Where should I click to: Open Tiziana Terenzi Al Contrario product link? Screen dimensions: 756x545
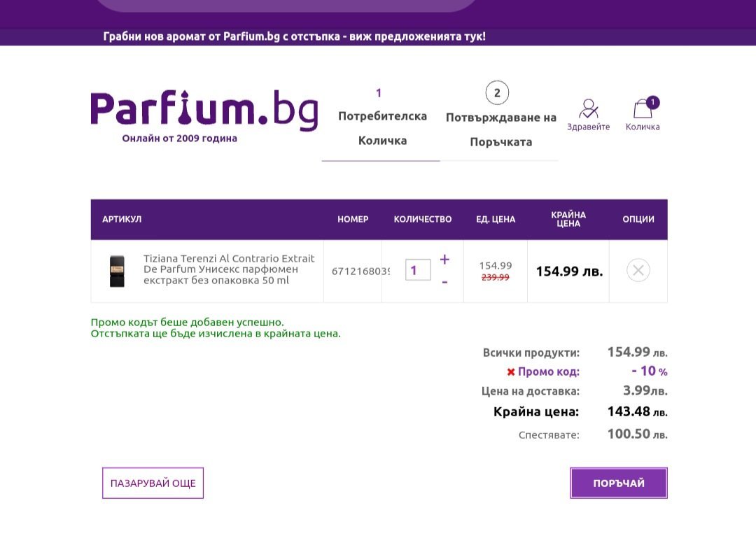click(229, 269)
